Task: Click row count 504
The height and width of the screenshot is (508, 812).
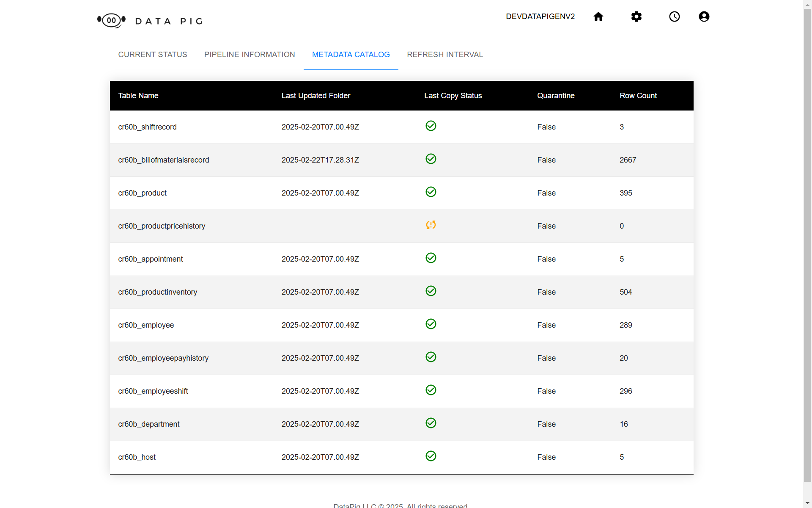Action: 626,292
